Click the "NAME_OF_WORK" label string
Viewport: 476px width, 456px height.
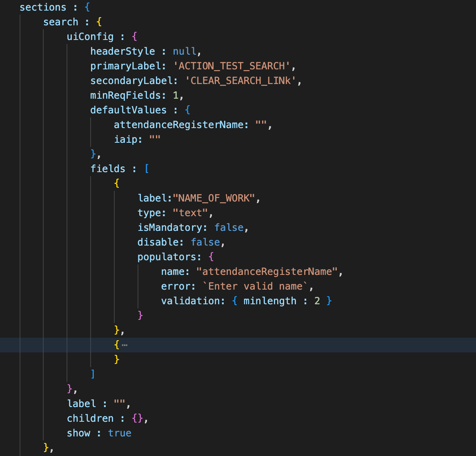pyautogui.click(x=214, y=198)
